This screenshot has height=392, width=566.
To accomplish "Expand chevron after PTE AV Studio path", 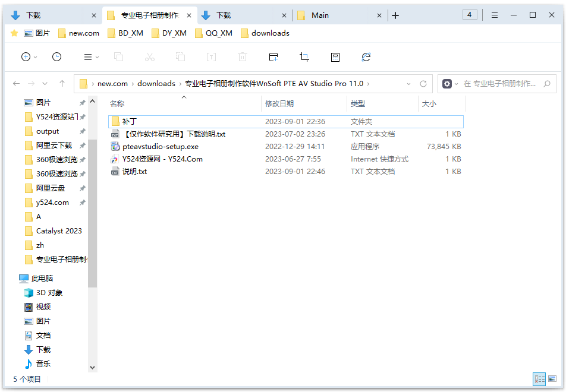I will pos(368,84).
